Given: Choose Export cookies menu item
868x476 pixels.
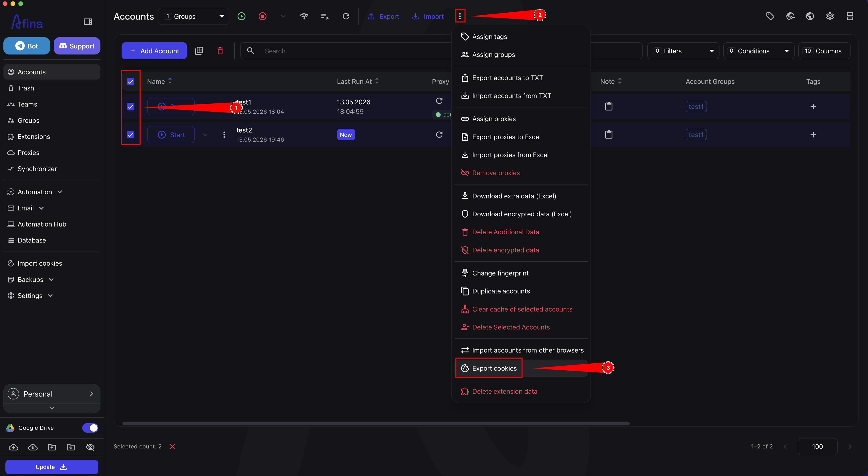Looking at the screenshot, I should click(x=521, y=368).
